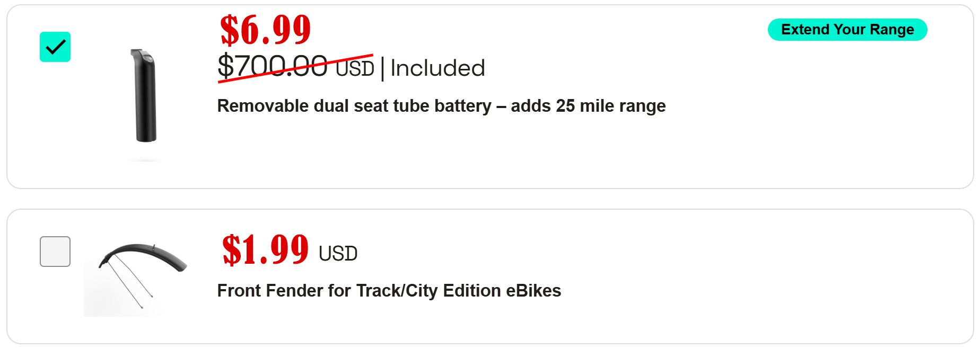
Task: Click the battery's top handle cap
Action: [142, 55]
